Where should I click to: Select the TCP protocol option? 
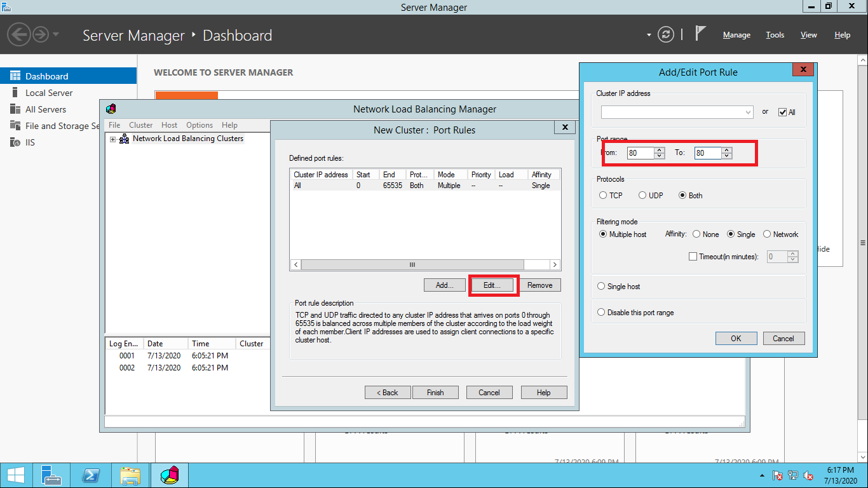[x=603, y=196]
